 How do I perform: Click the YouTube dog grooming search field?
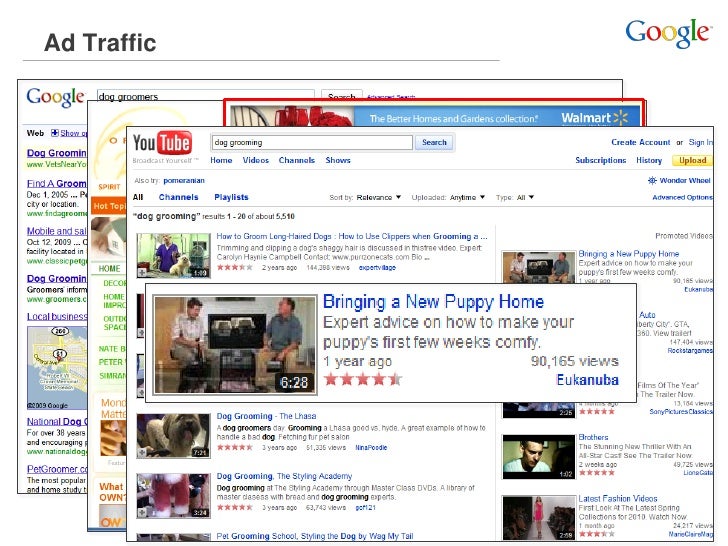tap(312, 143)
